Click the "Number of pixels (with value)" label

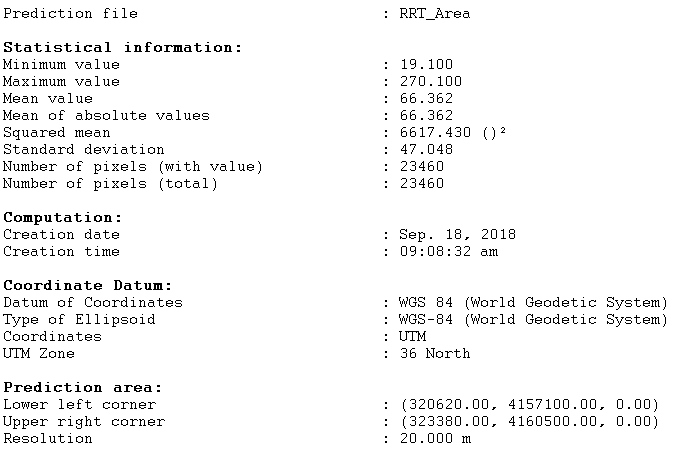point(132,167)
